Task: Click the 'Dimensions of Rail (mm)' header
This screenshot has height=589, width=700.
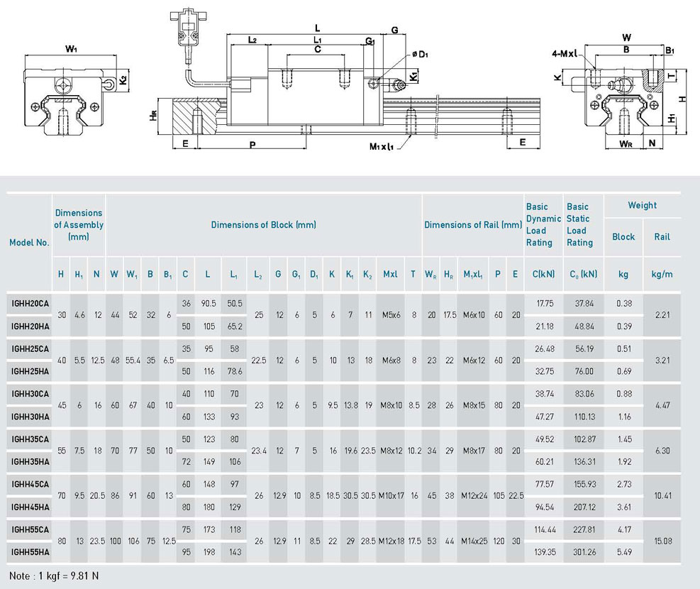Action: [473, 225]
